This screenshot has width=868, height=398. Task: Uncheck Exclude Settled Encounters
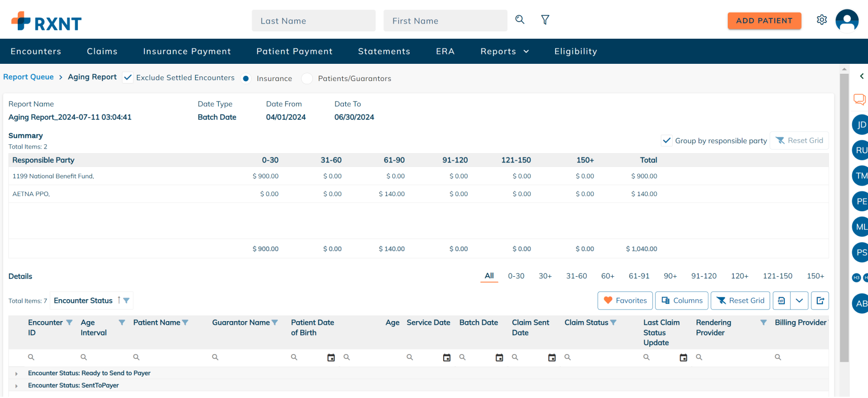point(128,77)
